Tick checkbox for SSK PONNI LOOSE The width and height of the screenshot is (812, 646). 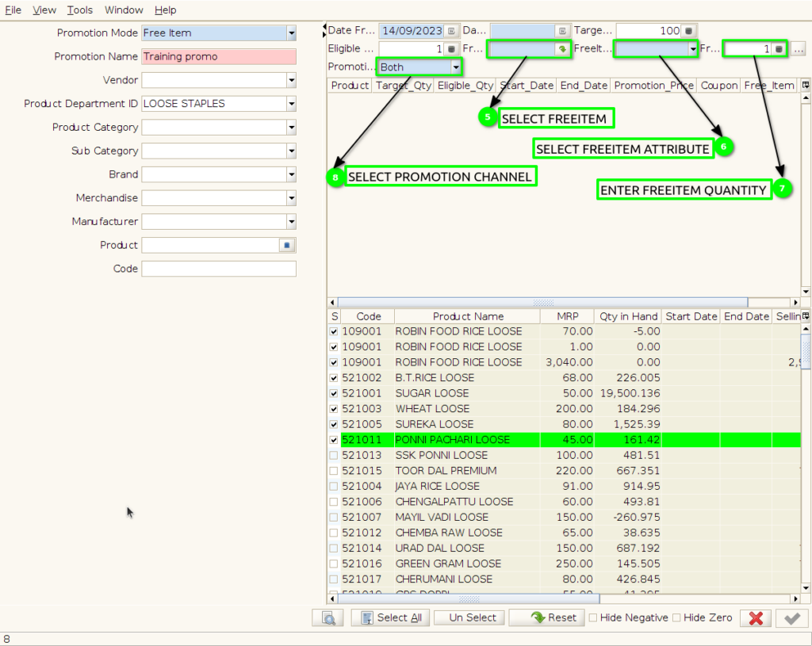pyautogui.click(x=334, y=456)
